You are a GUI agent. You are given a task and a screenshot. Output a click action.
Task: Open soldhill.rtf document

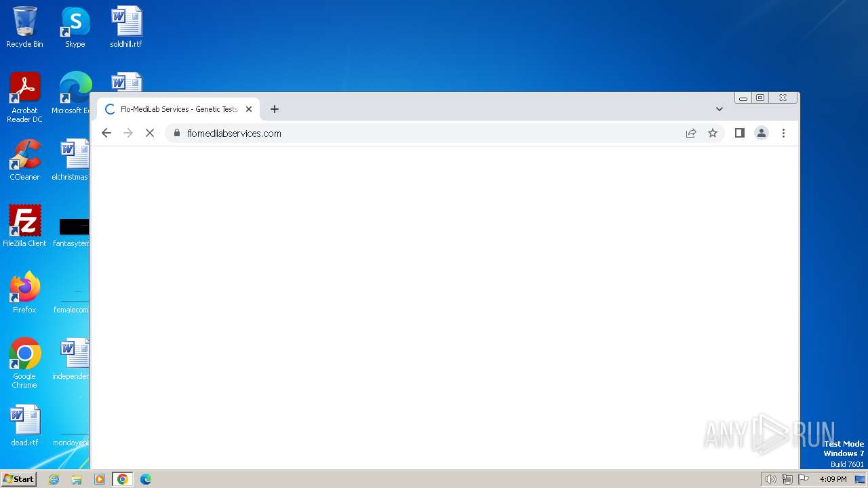126,27
